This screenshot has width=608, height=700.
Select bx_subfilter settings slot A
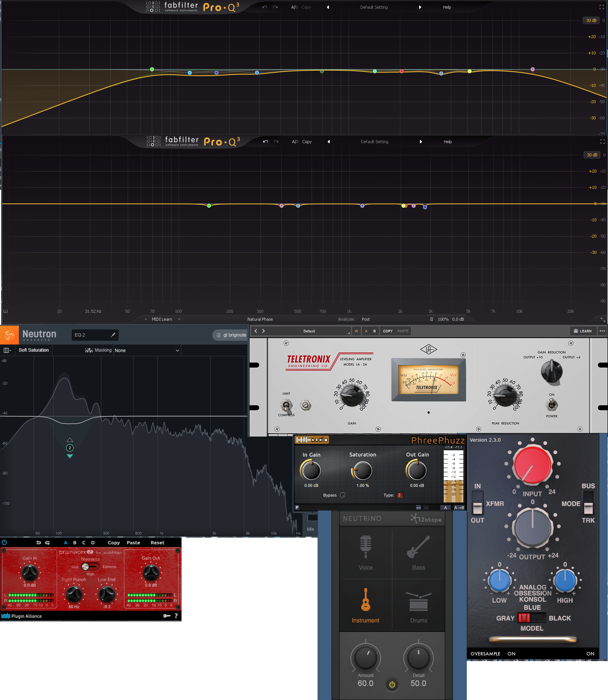click(x=66, y=543)
